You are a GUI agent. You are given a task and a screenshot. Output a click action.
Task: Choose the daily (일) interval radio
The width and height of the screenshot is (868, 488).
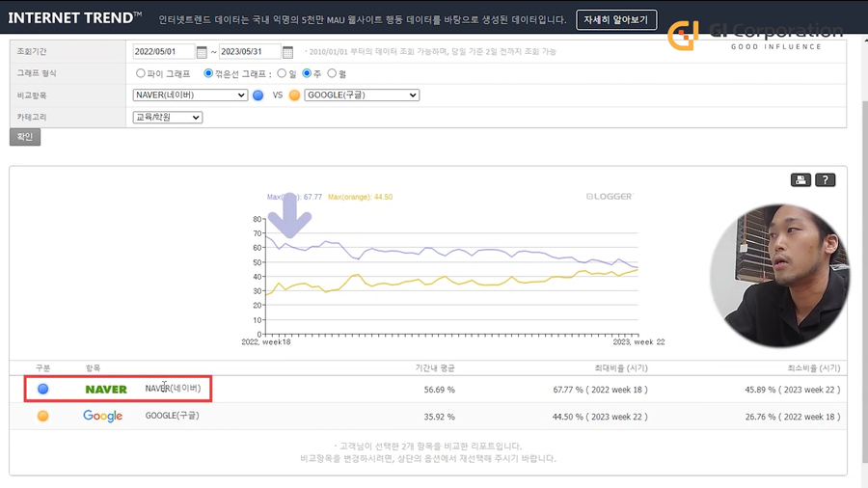282,73
